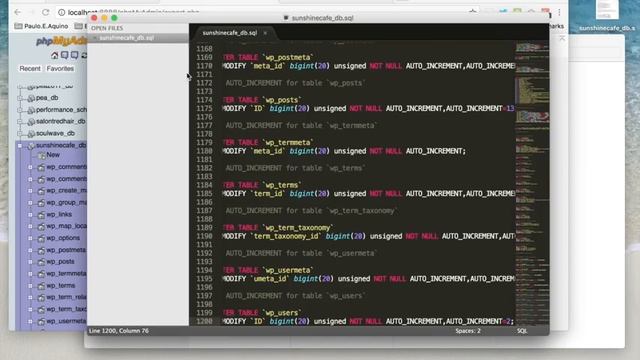Expand the salontredhair_db database node
The image size is (640, 360).
tap(20, 122)
